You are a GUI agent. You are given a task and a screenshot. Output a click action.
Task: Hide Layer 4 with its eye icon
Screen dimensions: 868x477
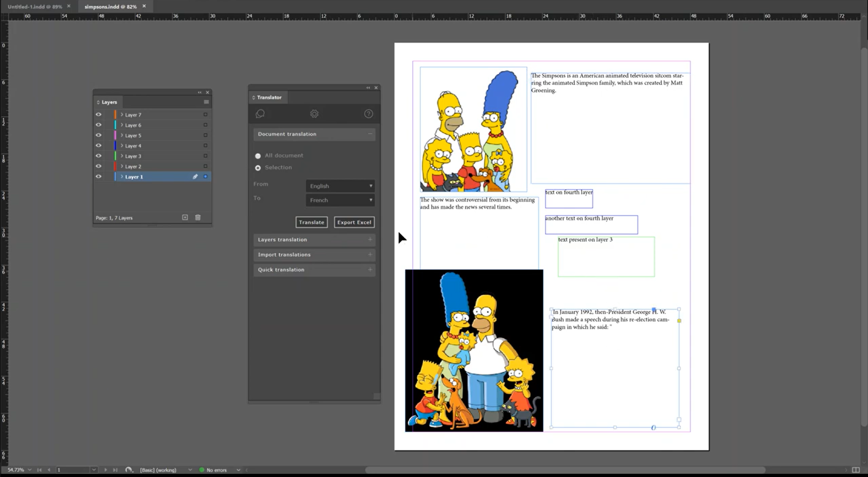99,146
